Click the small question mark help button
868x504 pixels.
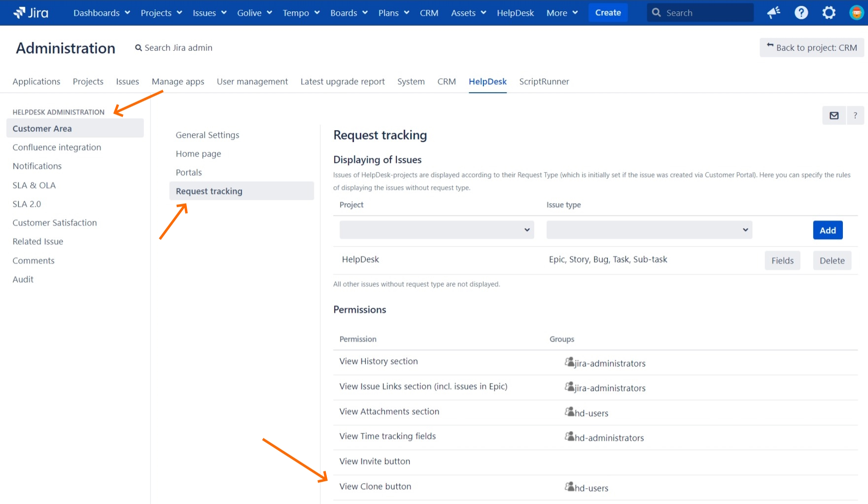click(x=855, y=115)
